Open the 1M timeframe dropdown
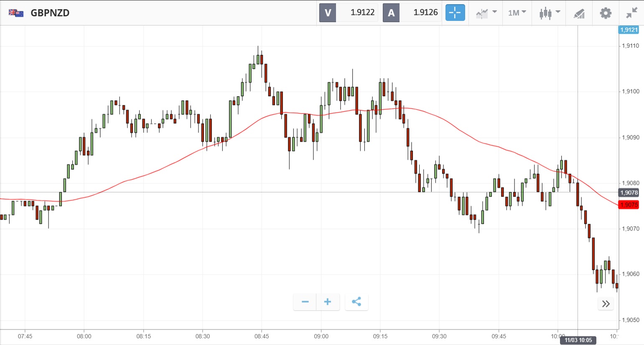644x345 pixels. point(517,13)
